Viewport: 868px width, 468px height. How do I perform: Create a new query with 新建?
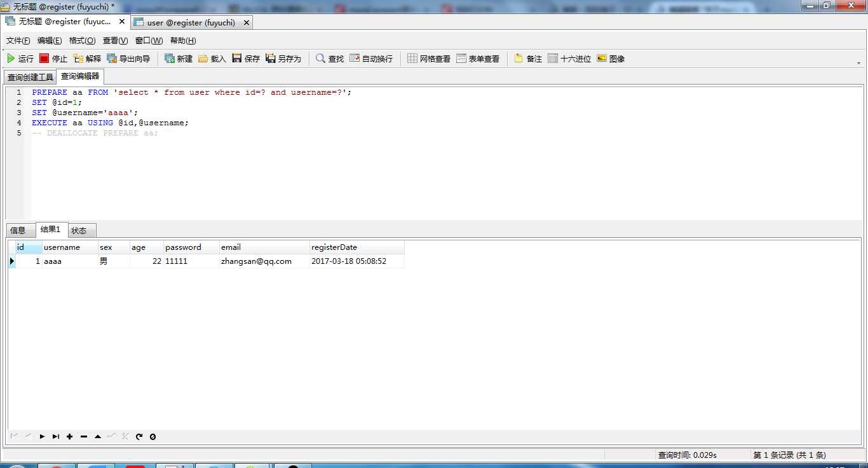(179, 59)
